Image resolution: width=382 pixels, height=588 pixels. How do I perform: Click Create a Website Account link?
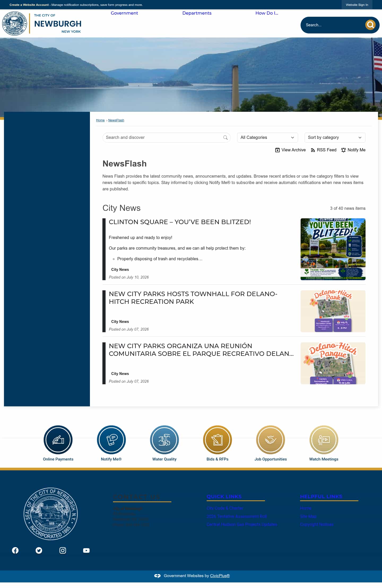29,5
